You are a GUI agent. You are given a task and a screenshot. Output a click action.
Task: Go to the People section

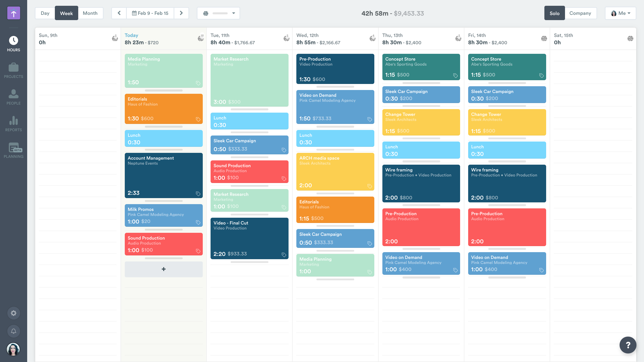point(14,97)
